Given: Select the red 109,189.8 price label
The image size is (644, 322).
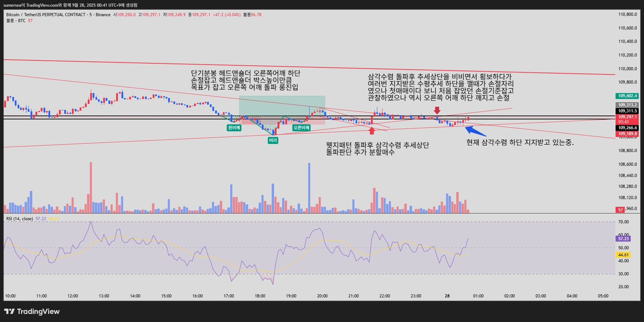Looking at the screenshot, I should click(x=627, y=134).
